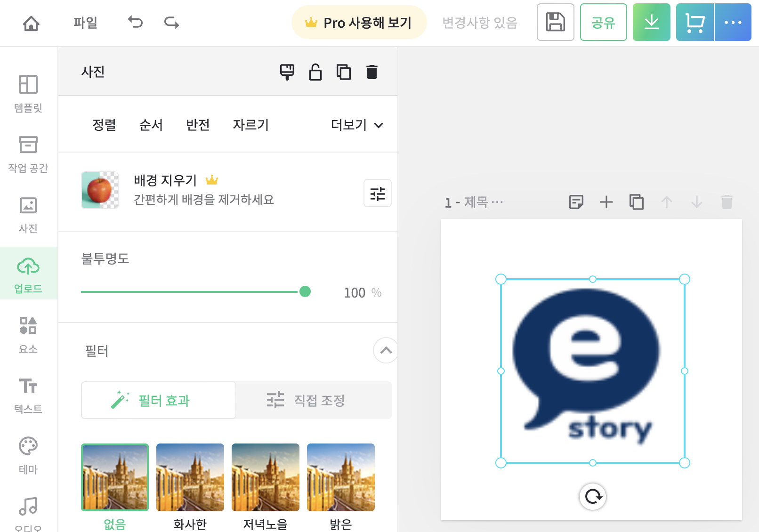
Task: Click the 불투명도 slider handle
Action: [x=305, y=291]
